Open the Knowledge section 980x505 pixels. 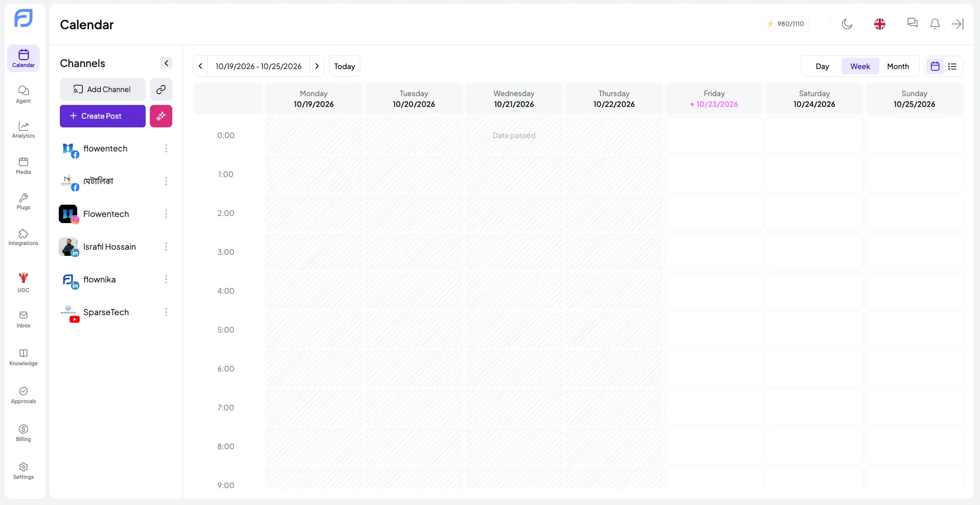pos(24,357)
